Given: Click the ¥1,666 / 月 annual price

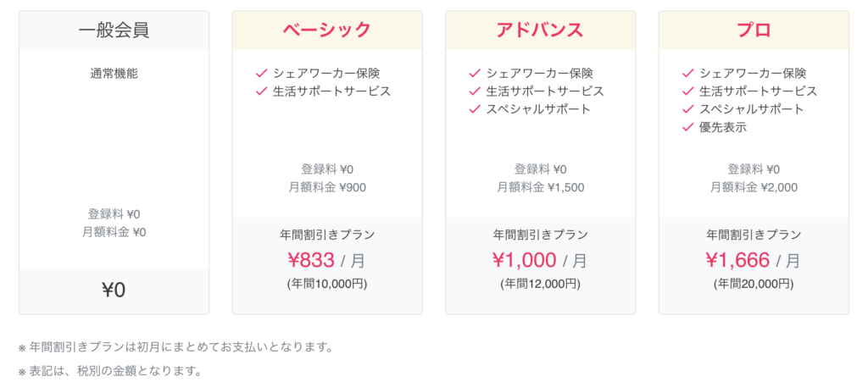Looking at the screenshot, I should 754,260.
